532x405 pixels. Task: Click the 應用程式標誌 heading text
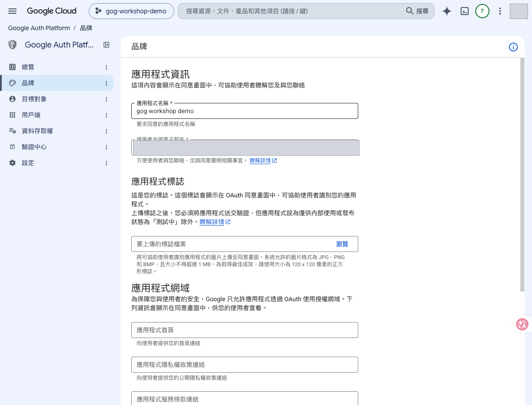[x=158, y=181]
